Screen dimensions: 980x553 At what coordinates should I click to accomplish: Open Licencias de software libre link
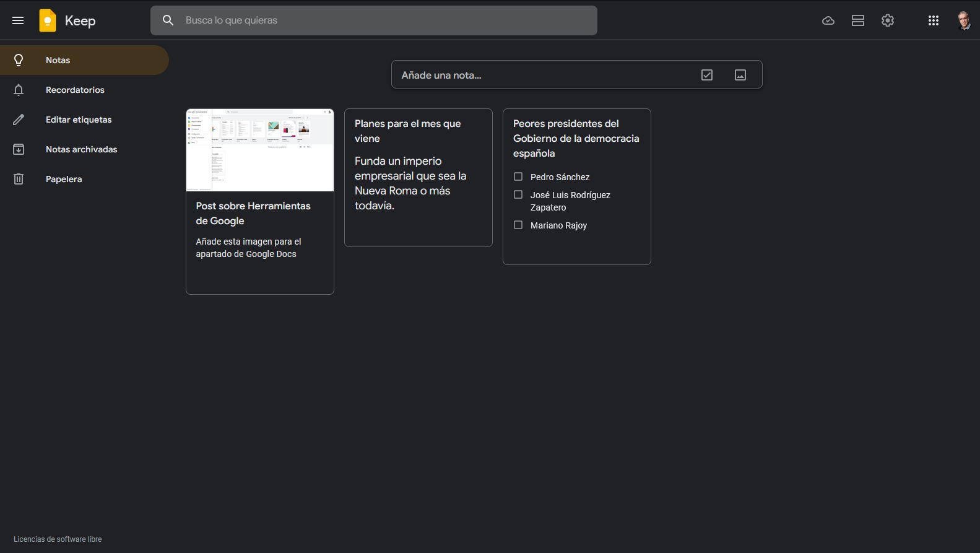tap(58, 539)
